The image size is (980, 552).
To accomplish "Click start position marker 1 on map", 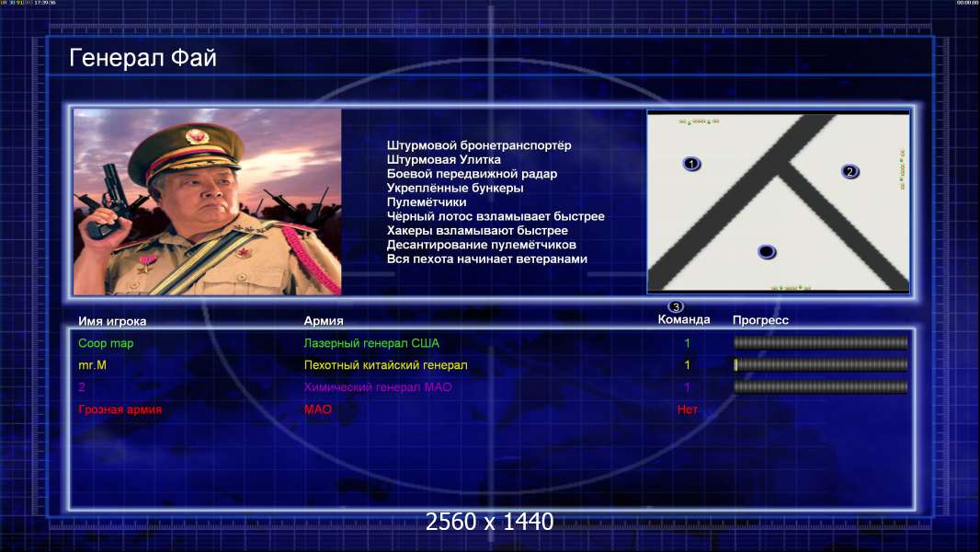I will coord(691,164).
